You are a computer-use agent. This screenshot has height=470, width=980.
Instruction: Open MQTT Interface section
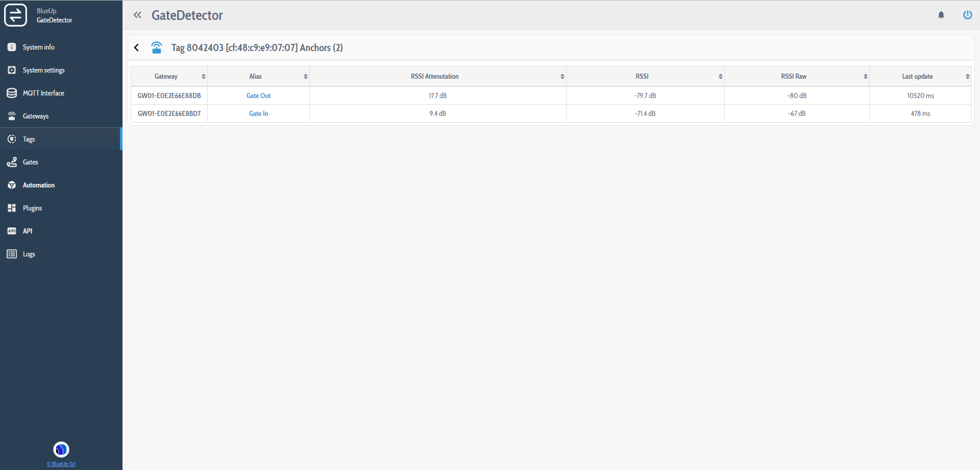(x=43, y=93)
